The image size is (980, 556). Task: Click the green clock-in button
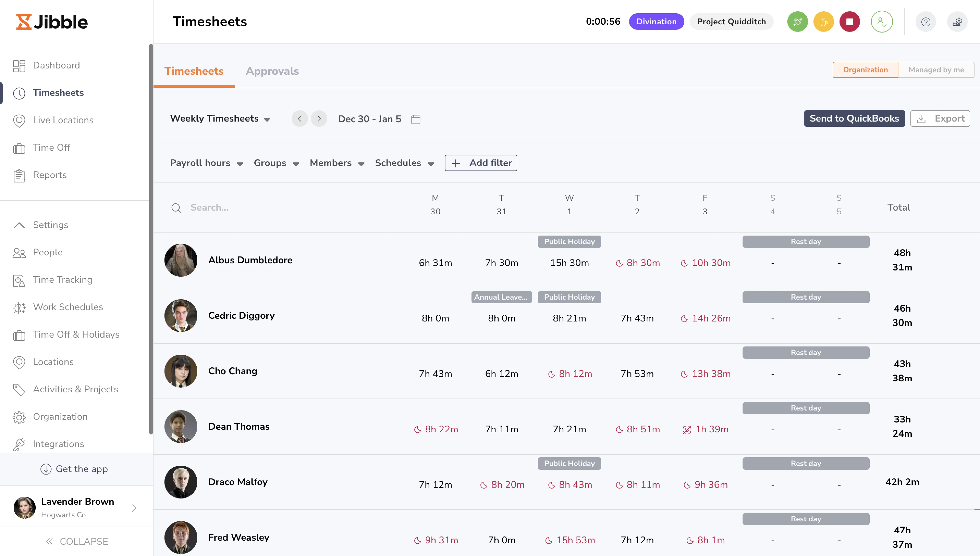[797, 22]
